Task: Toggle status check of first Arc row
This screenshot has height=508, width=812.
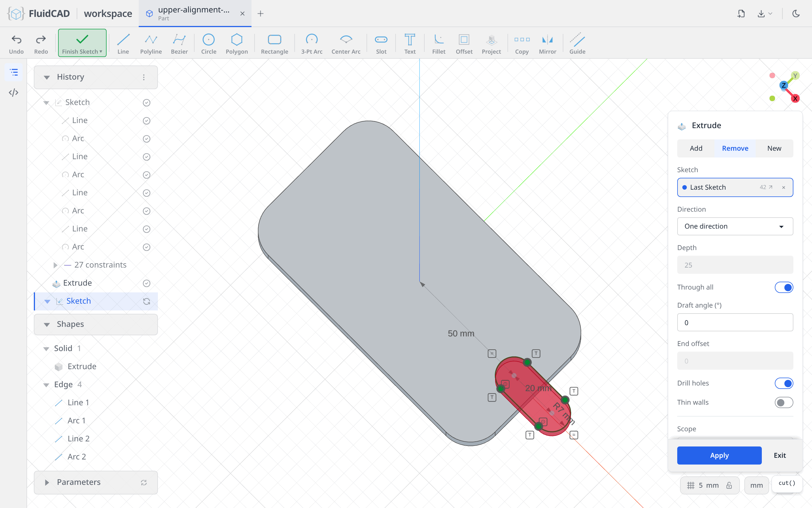Action: click(x=146, y=139)
